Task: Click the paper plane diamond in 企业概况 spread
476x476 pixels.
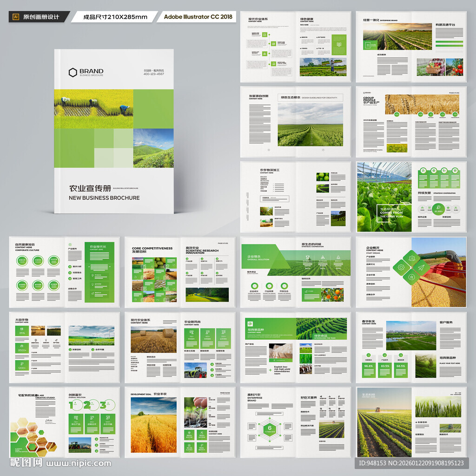Action: (421, 267)
